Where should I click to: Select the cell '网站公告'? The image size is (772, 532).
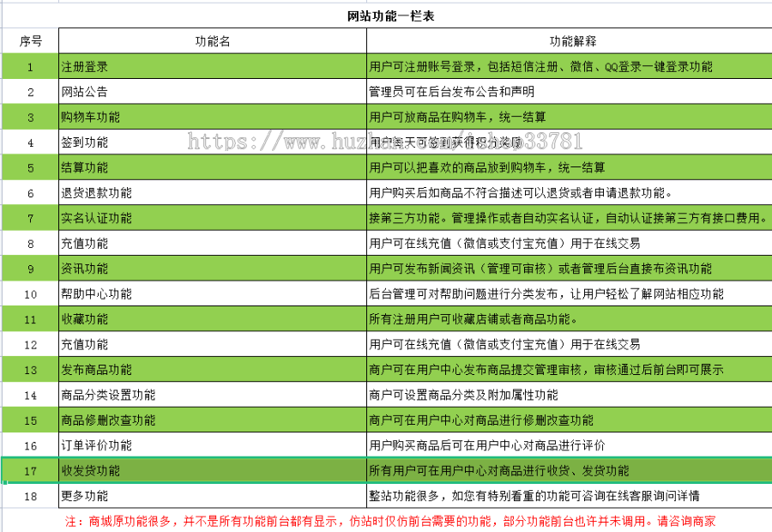point(213,92)
